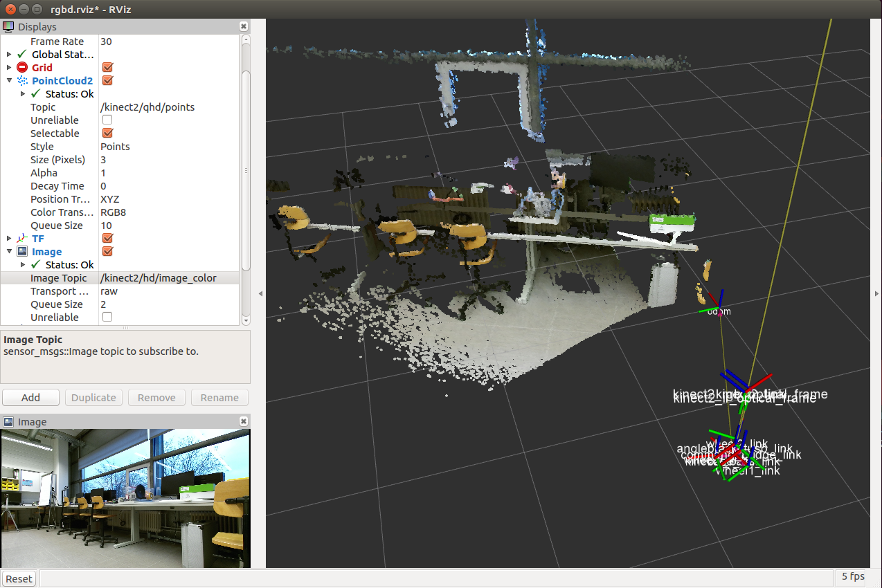Select the Image Topic row
The height and width of the screenshot is (588, 882).
point(59,278)
